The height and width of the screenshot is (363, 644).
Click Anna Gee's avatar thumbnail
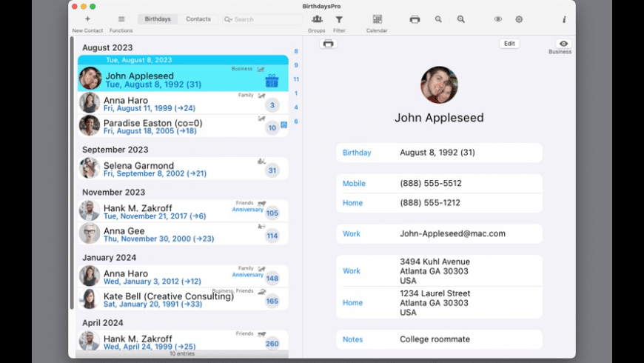click(89, 233)
